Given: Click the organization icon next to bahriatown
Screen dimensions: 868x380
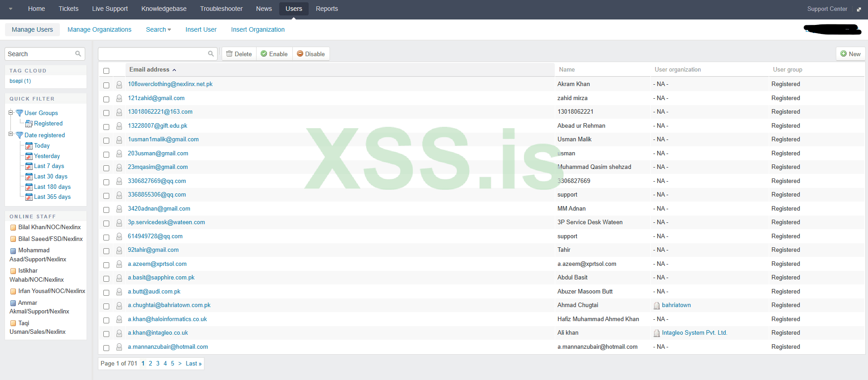Looking at the screenshot, I should click(656, 306).
